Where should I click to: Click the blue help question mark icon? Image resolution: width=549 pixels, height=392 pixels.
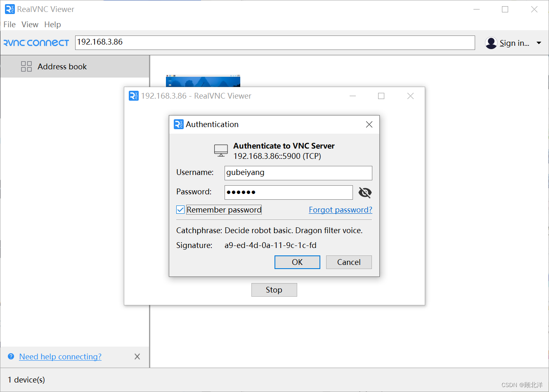11,357
